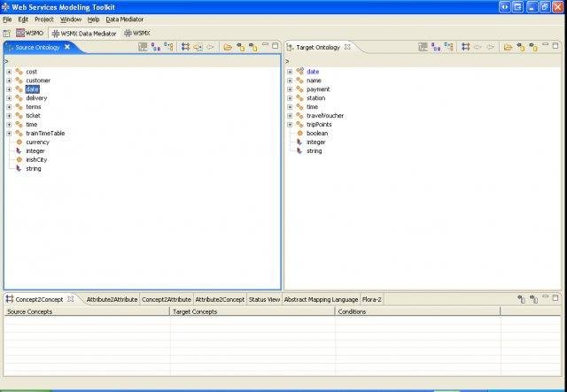Click the blue dots icon in Target Ontology toolbar
The width and height of the screenshot is (567, 392).
tap(449, 47)
